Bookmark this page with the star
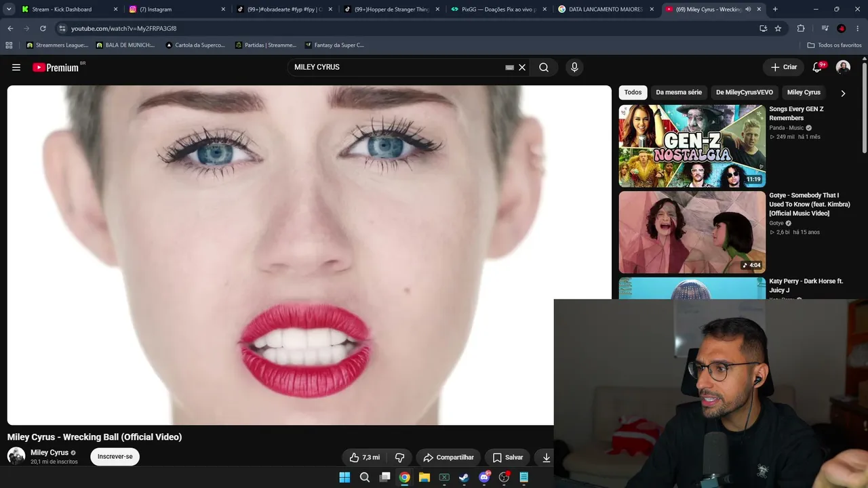868x488 pixels. coord(778,28)
